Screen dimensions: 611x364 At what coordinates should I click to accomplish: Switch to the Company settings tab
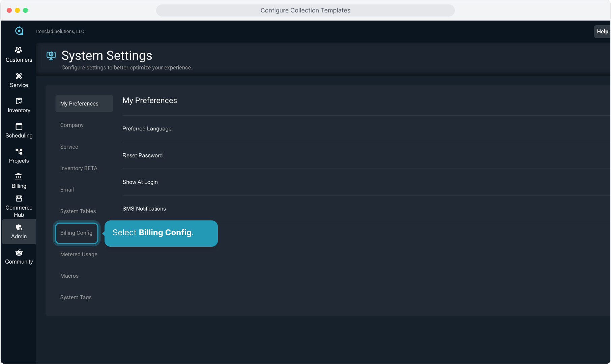[x=72, y=125]
